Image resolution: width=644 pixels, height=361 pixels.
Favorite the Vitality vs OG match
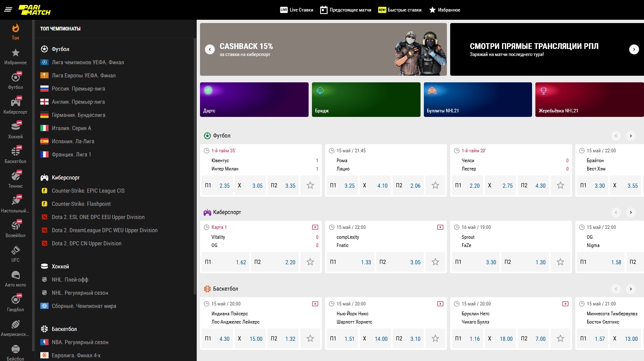coord(310,262)
